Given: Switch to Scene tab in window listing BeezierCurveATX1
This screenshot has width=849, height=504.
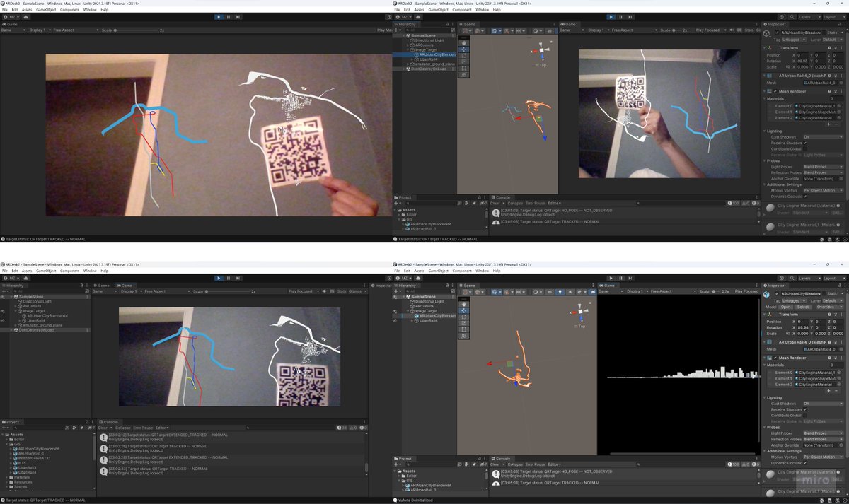Looking at the screenshot, I should [x=102, y=286].
